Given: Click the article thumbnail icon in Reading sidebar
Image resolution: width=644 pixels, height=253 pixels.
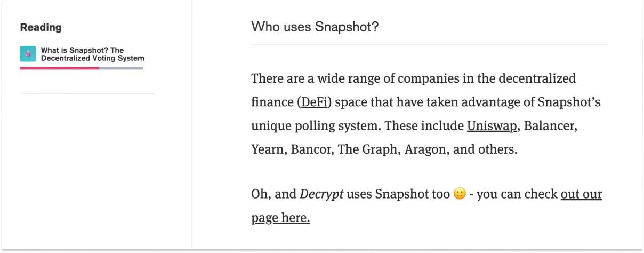Looking at the screenshot, I should (x=28, y=54).
